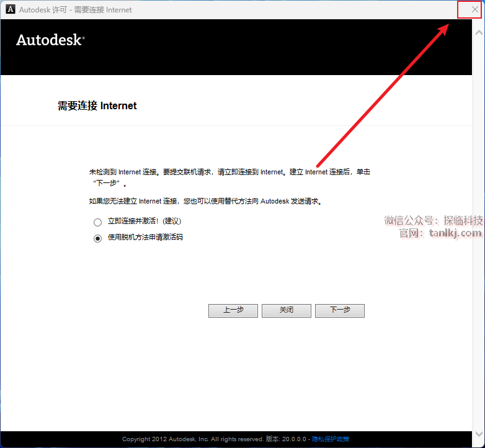The width and height of the screenshot is (485, 448).
Task: Click the scrollbar down arrow
Action: pos(479,434)
